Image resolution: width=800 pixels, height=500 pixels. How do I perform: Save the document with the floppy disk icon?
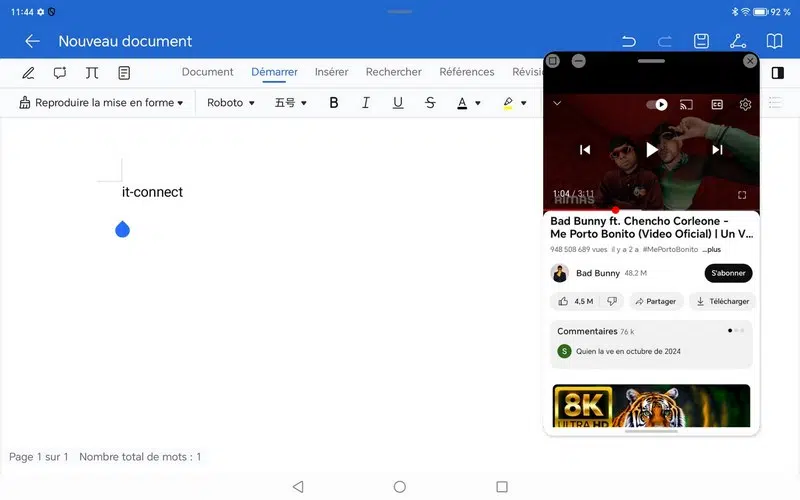(702, 41)
